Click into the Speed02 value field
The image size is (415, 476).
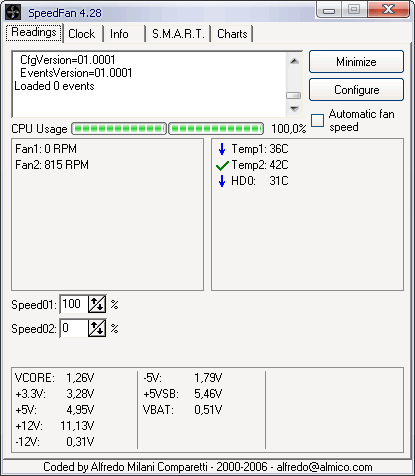74,328
